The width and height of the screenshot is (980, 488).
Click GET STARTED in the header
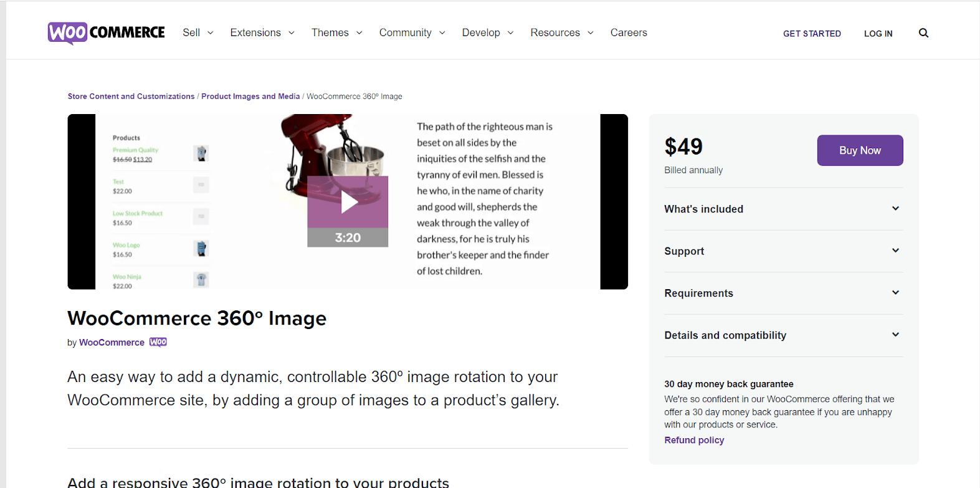812,34
